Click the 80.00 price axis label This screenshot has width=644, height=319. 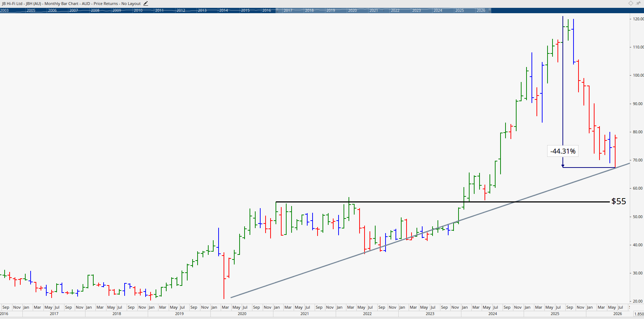(638, 132)
